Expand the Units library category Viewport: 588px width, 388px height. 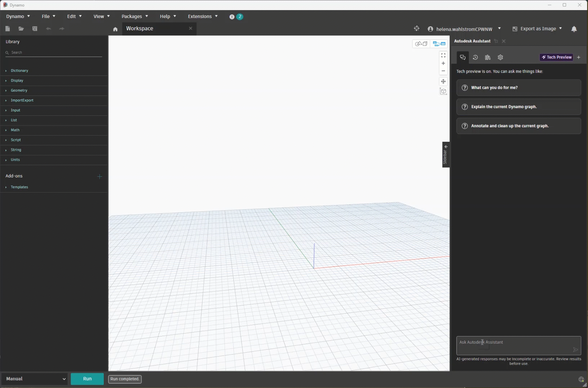tap(54, 160)
